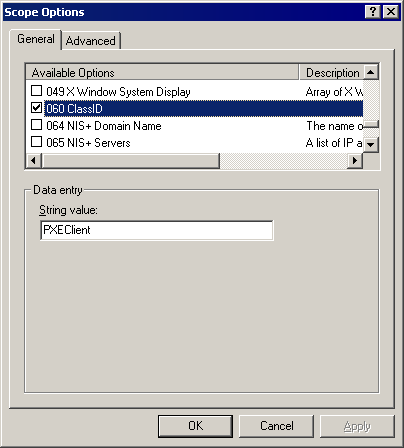Click the String value input field
Image resolution: width=404 pixels, height=448 pixels.
point(157,230)
